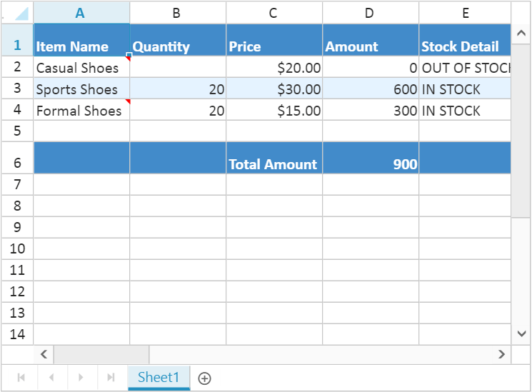This screenshot has width=532, height=392.
Task: Select column C header
Action: (x=274, y=13)
